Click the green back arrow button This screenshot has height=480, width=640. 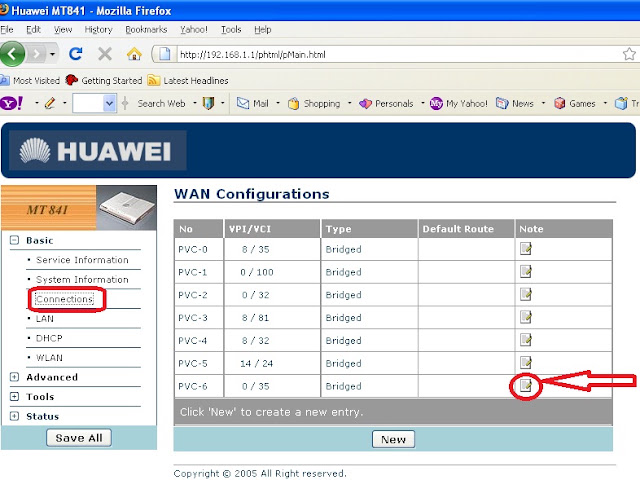tap(12, 53)
